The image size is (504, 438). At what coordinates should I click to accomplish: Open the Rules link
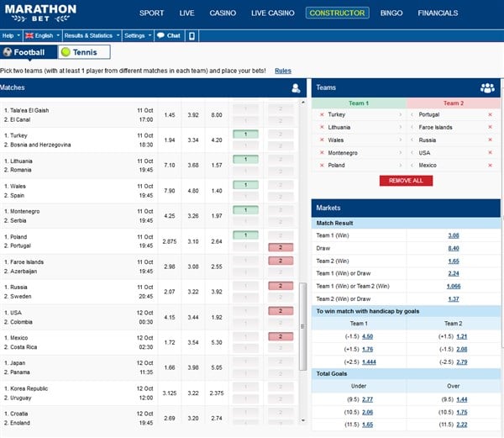point(283,71)
